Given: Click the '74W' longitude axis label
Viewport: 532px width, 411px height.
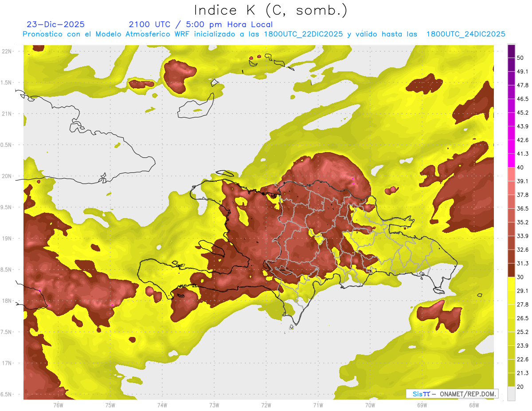Looking at the screenshot, I should 162,405.
